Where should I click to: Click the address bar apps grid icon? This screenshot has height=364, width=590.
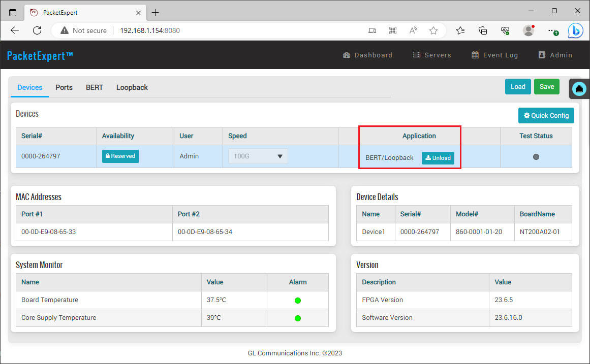pyautogui.click(x=392, y=30)
